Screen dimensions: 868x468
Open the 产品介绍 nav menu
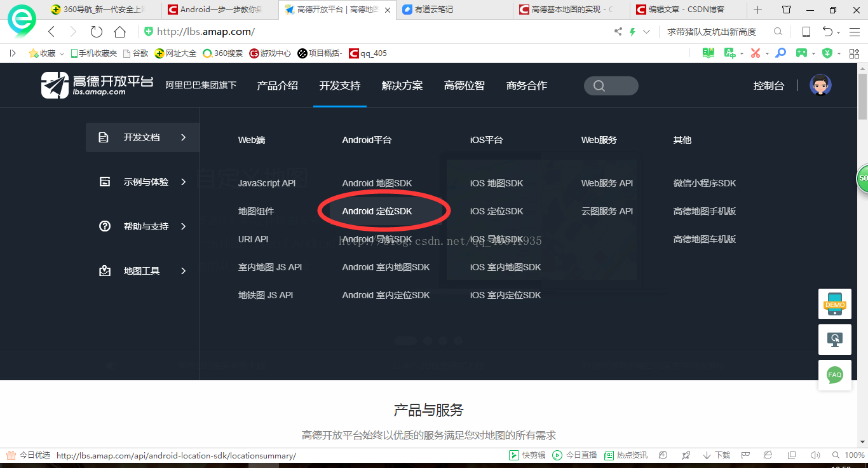click(277, 85)
